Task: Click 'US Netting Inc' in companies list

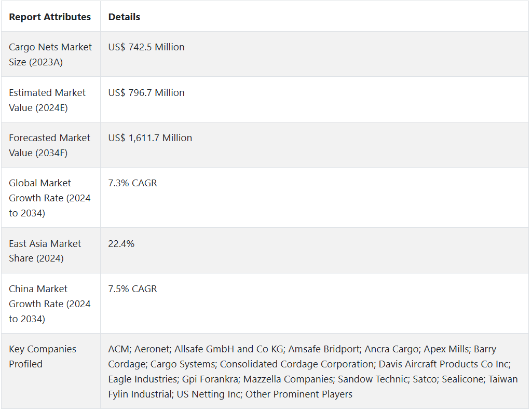Action: [x=208, y=394]
